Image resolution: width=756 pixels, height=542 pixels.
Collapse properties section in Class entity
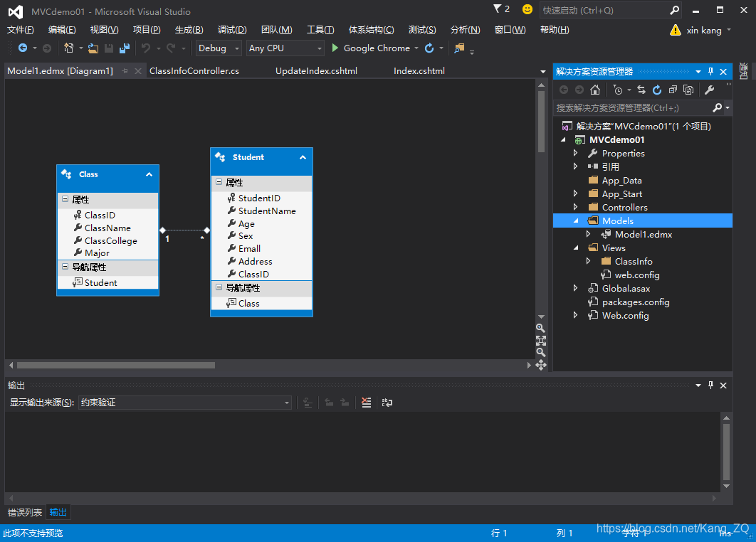pos(65,198)
